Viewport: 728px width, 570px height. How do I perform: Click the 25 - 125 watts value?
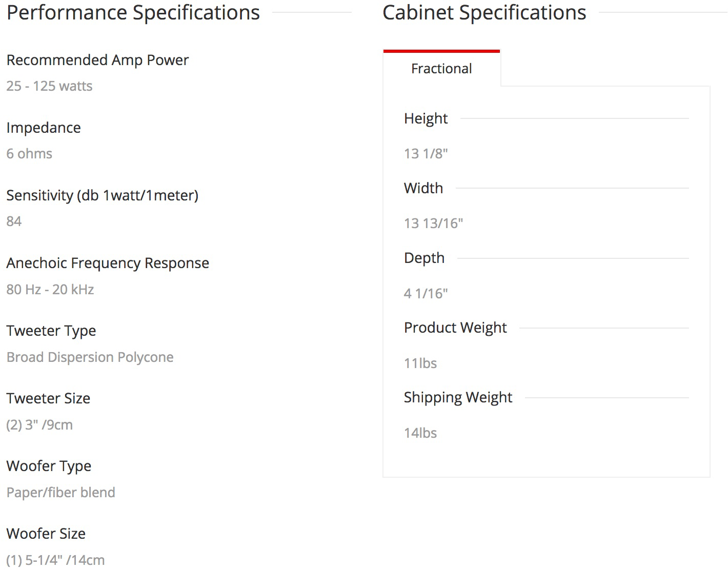[x=49, y=86]
